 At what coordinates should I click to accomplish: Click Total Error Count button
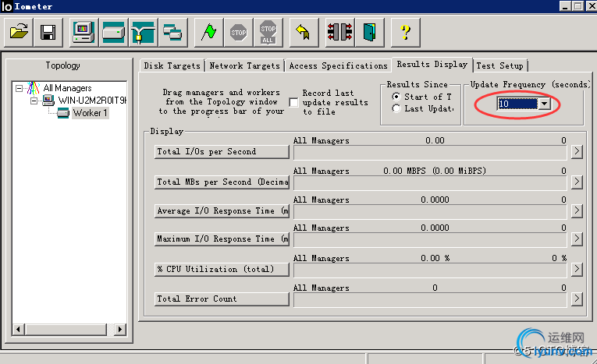(222, 299)
